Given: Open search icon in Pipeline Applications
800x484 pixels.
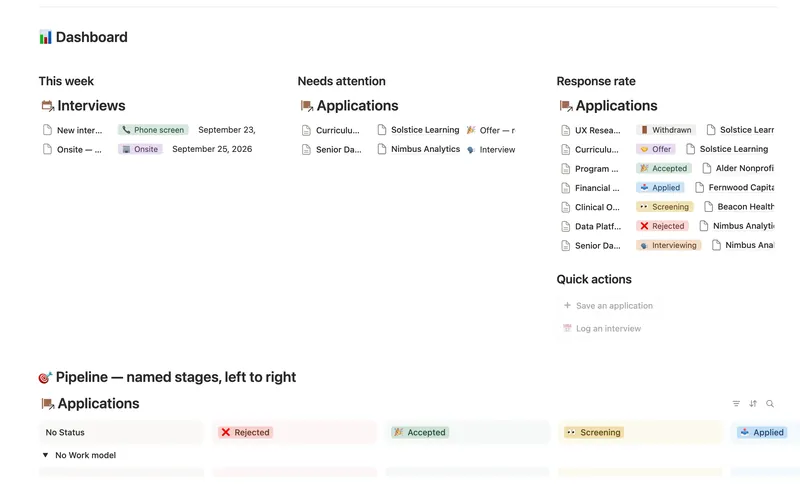Looking at the screenshot, I should [770, 403].
